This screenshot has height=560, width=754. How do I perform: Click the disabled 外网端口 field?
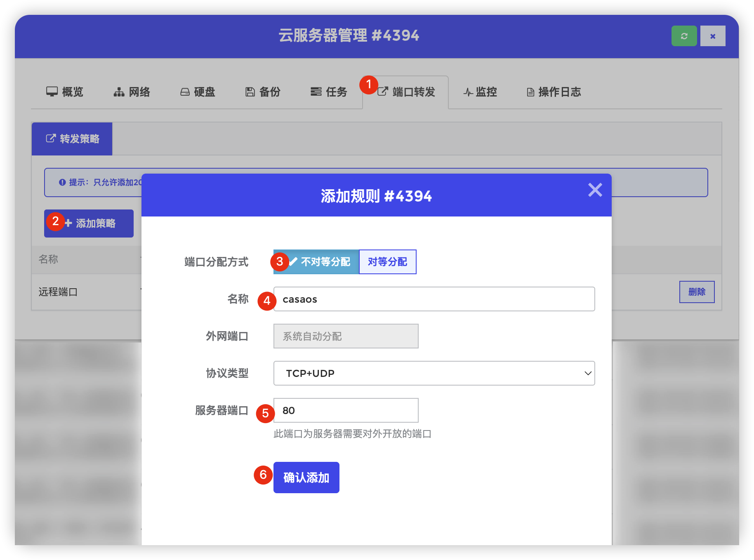pyautogui.click(x=346, y=336)
